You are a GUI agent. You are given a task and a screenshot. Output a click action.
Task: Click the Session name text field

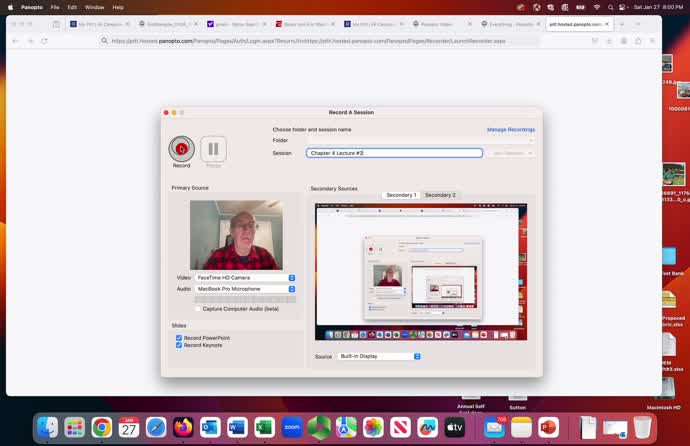coord(394,153)
